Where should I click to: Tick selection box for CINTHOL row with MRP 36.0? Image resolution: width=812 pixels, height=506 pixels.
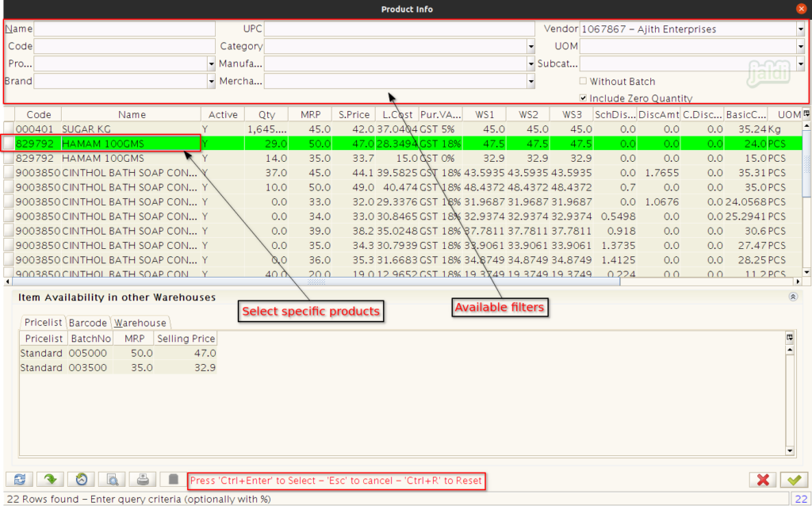tap(9, 259)
